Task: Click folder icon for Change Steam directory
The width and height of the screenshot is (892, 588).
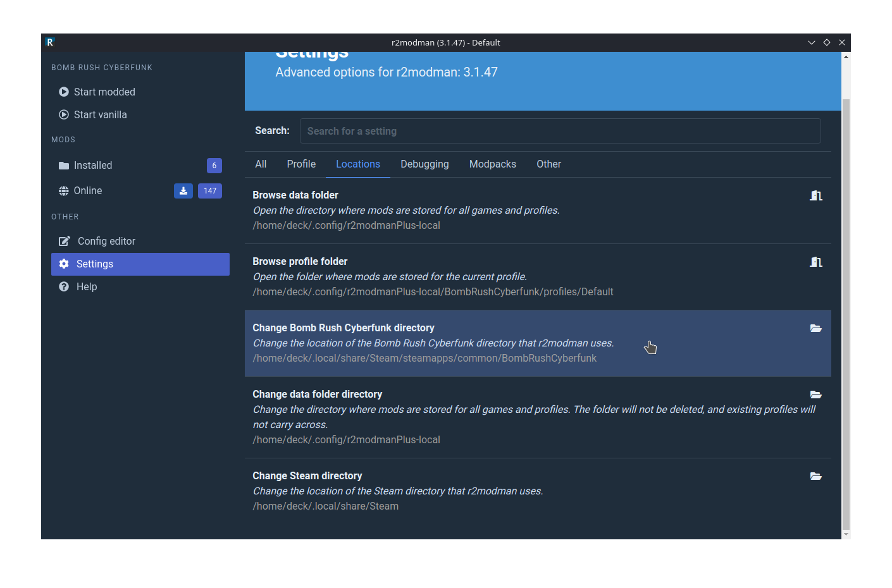Action: [816, 476]
